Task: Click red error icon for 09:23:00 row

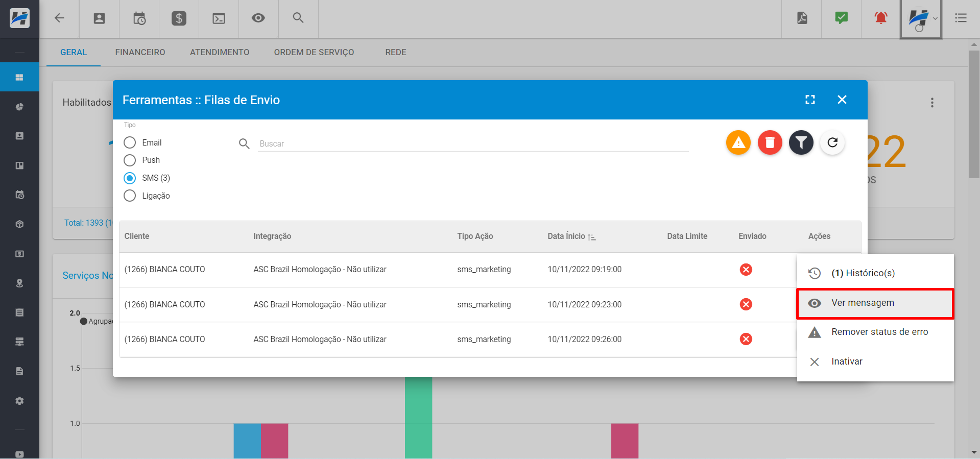Action: click(746, 304)
